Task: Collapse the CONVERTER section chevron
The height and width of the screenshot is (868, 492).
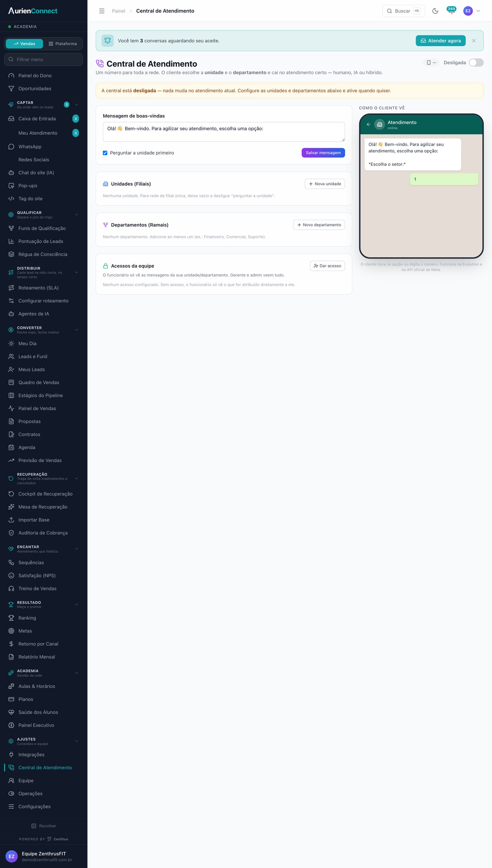Action: [77, 330]
